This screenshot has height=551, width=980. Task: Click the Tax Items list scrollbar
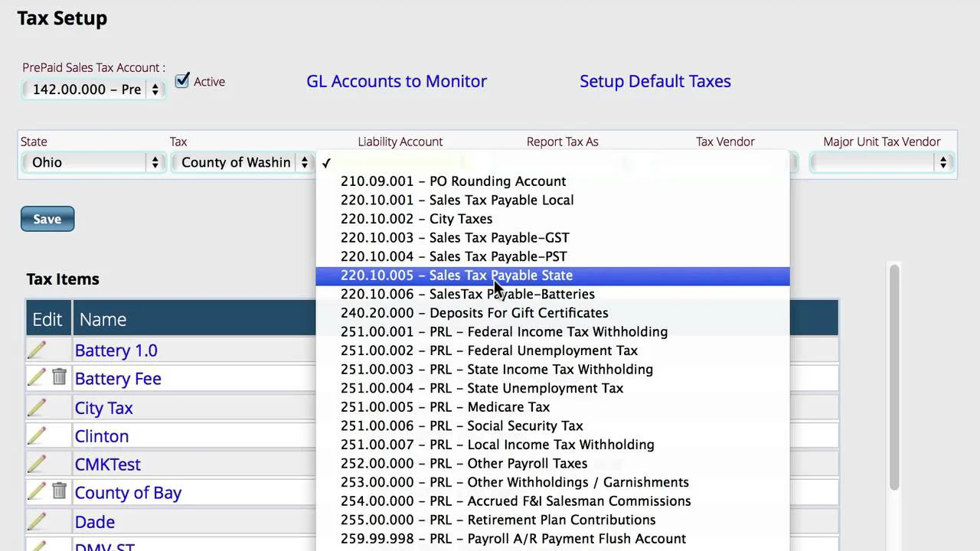893,375
